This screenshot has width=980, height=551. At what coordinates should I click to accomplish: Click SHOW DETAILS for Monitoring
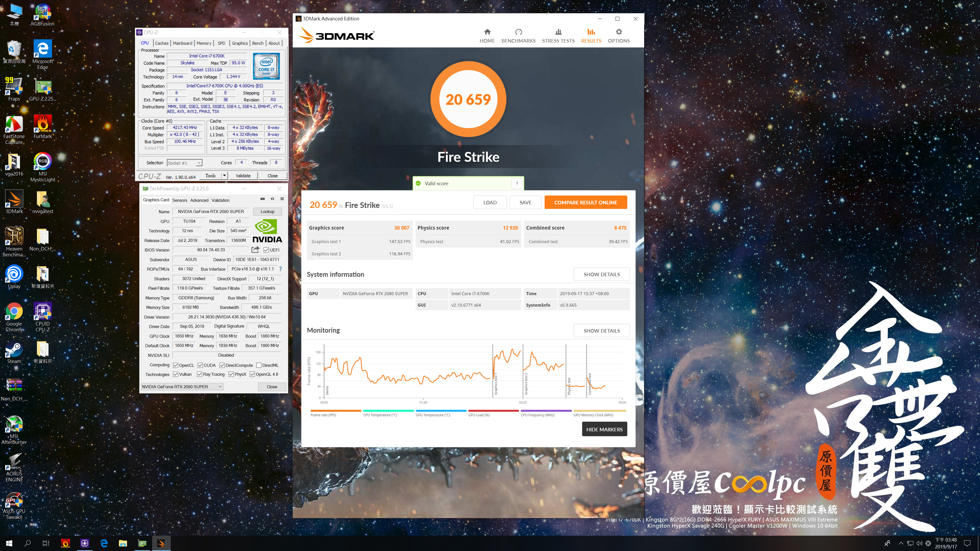coord(602,330)
